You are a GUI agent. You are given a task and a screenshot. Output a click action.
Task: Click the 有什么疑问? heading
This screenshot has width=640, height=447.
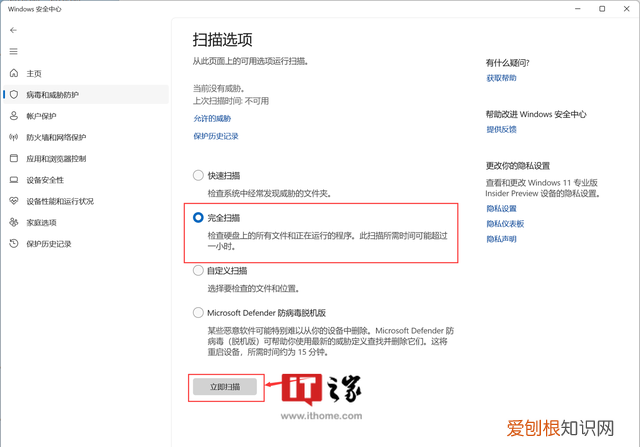coord(507,63)
